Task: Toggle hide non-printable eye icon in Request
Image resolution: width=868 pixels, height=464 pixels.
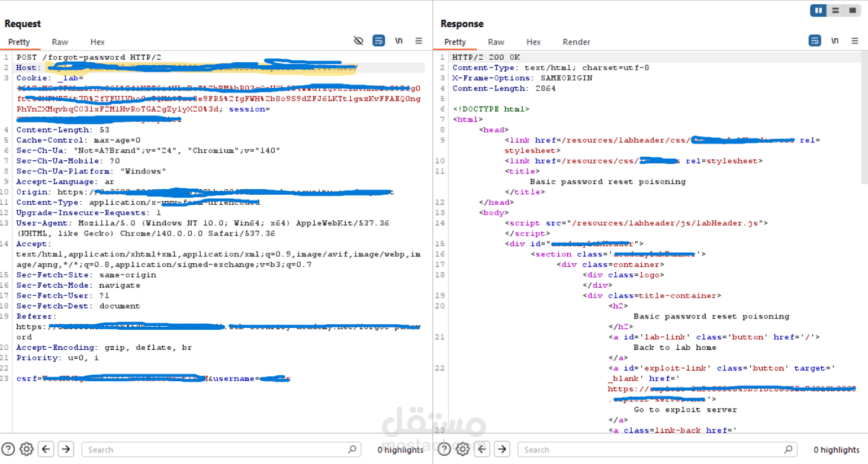Action: pos(358,41)
